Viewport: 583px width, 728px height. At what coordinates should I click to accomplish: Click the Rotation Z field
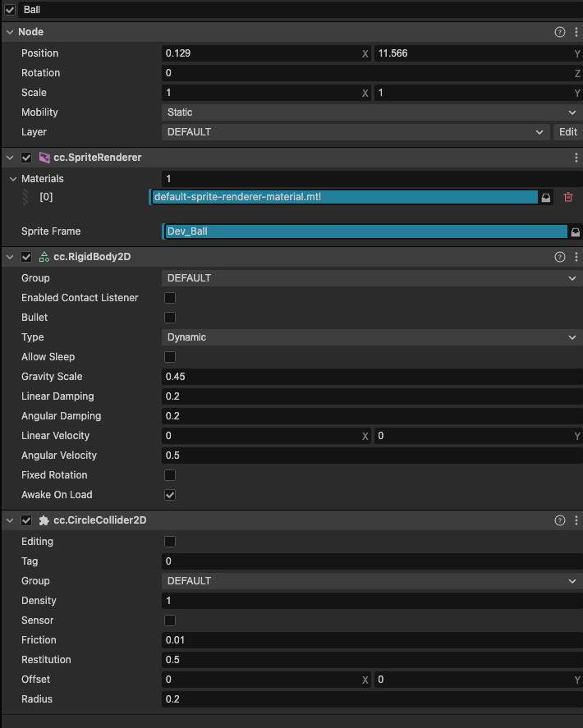coord(372,73)
